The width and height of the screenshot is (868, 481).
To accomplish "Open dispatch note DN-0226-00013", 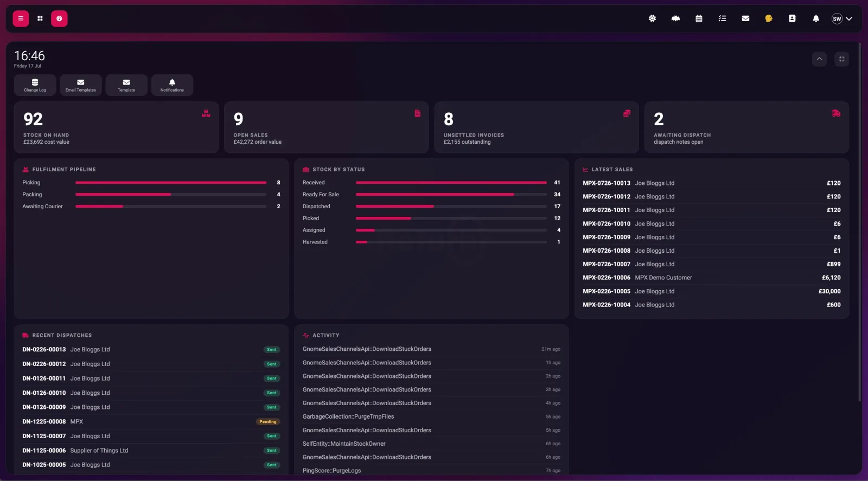I will [151, 350].
